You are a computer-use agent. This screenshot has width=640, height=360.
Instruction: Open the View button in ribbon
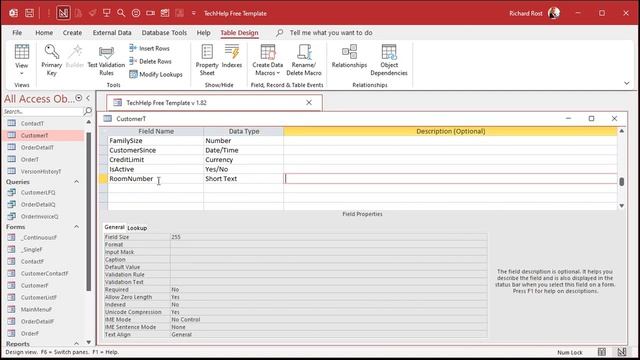click(x=22, y=60)
